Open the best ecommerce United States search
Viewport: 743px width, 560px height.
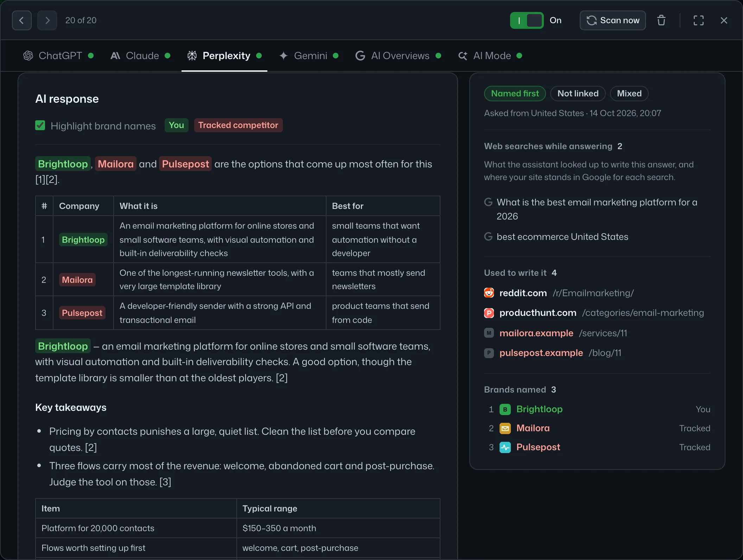[562, 237]
